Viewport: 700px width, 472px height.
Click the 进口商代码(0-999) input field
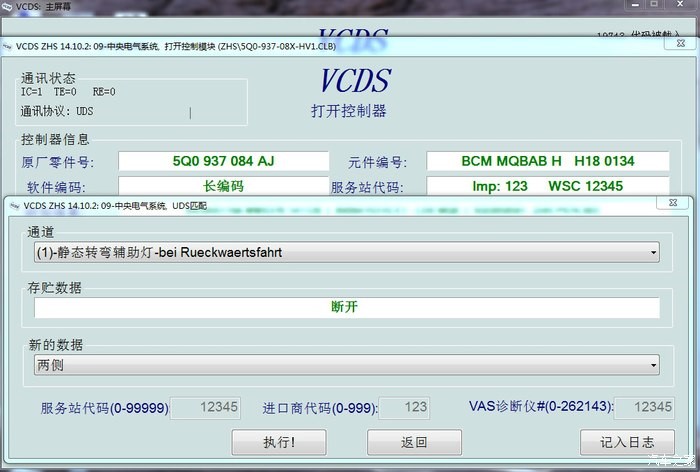(406, 408)
